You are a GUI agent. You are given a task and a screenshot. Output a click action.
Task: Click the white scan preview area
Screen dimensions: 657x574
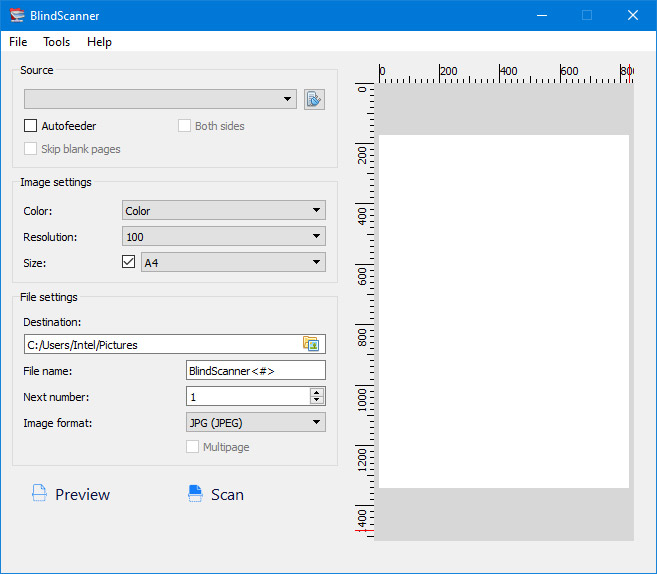[x=503, y=311]
